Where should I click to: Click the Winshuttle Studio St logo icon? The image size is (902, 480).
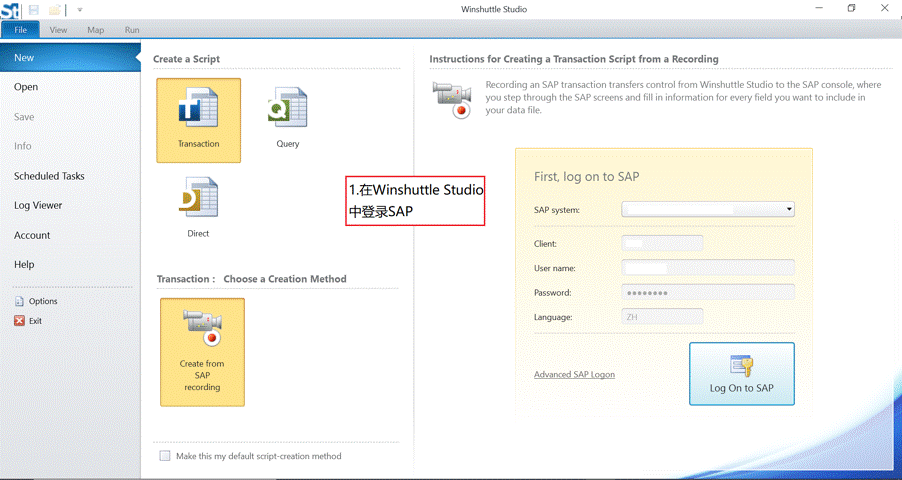(x=10, y=10)
